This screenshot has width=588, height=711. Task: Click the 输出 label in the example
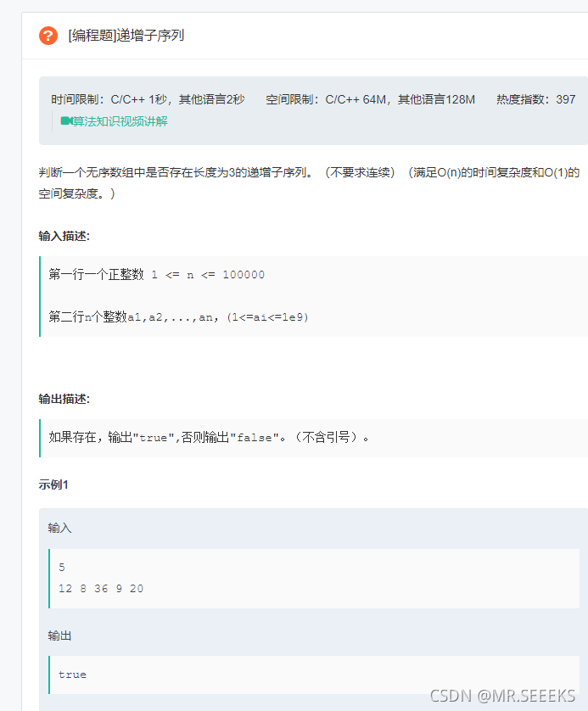point(60,635)
